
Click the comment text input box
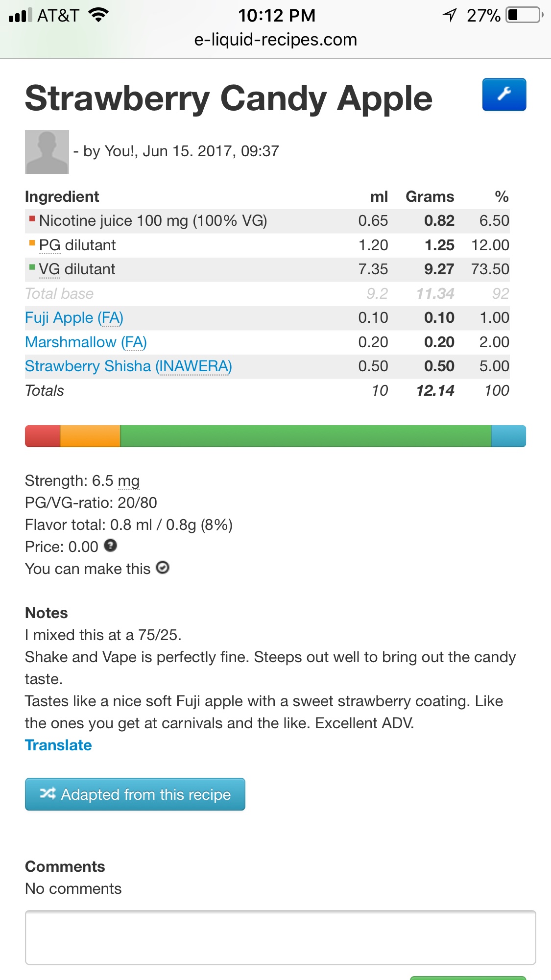click(x=280, y=937)
